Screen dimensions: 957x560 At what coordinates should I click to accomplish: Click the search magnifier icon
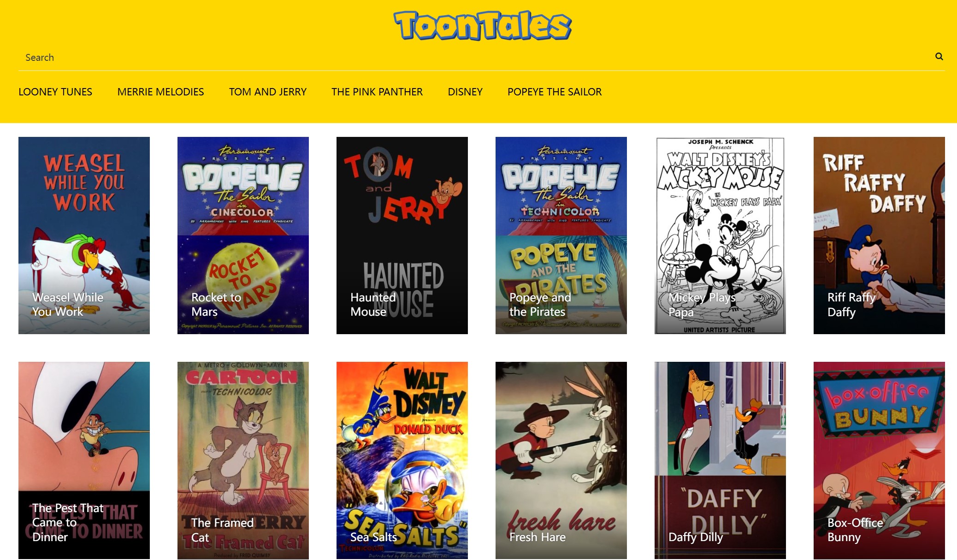(939, 57)
